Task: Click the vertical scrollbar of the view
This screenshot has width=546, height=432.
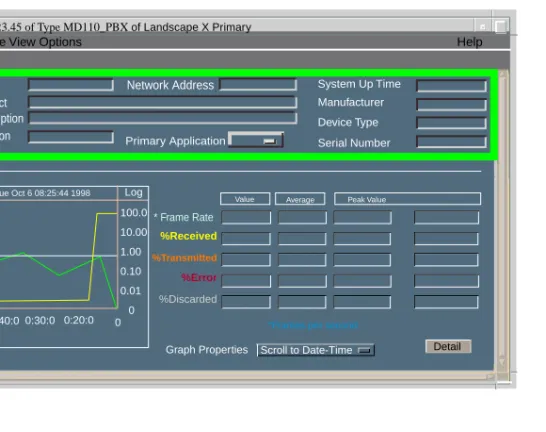Action: [502, 219]
